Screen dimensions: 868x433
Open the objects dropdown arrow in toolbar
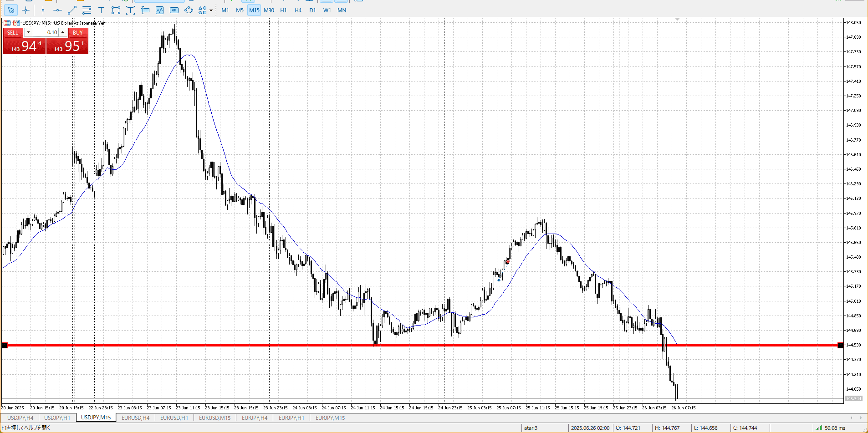pyautogui.click(x=211, y=10)
